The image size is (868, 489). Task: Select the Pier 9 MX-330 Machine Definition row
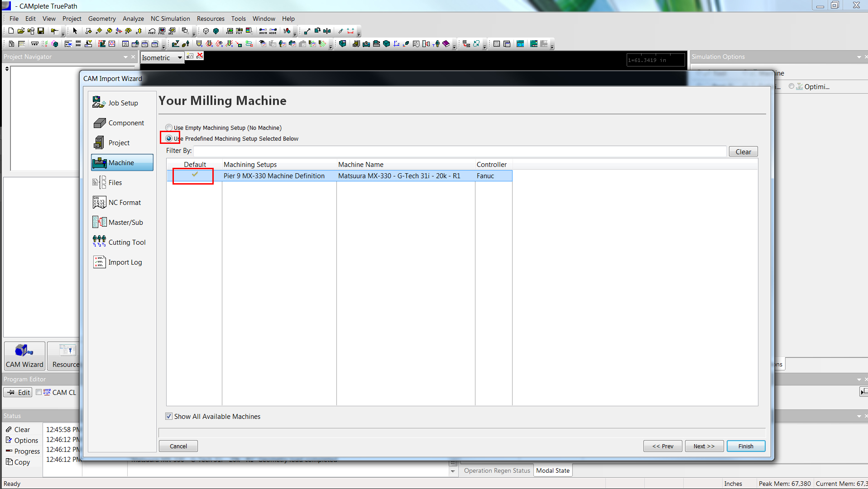(340, 176)
